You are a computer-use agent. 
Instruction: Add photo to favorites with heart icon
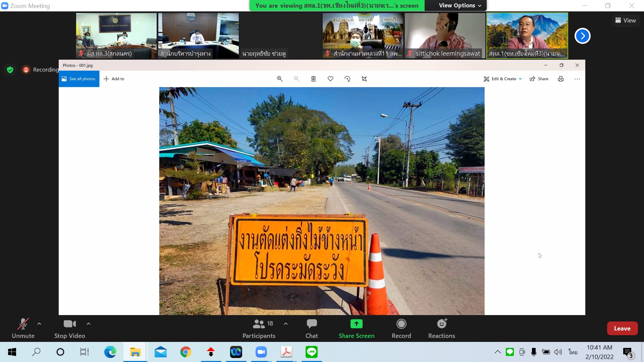[330, 79]
